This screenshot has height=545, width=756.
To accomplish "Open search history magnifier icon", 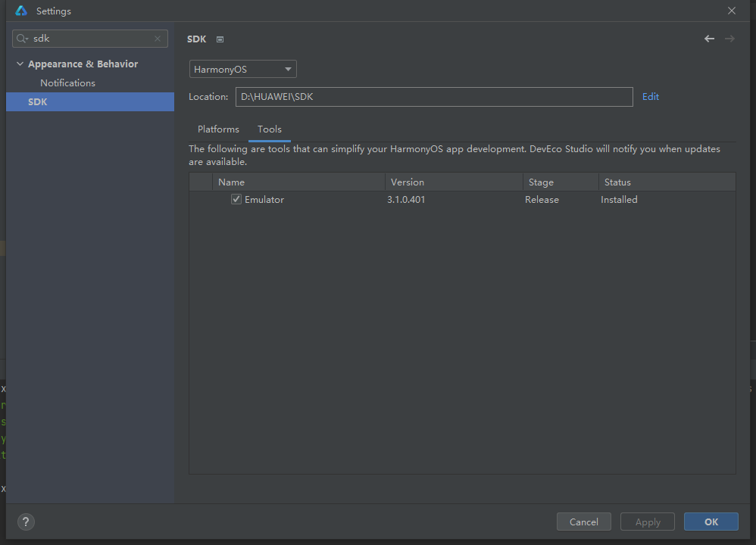I will click(22, 39).
